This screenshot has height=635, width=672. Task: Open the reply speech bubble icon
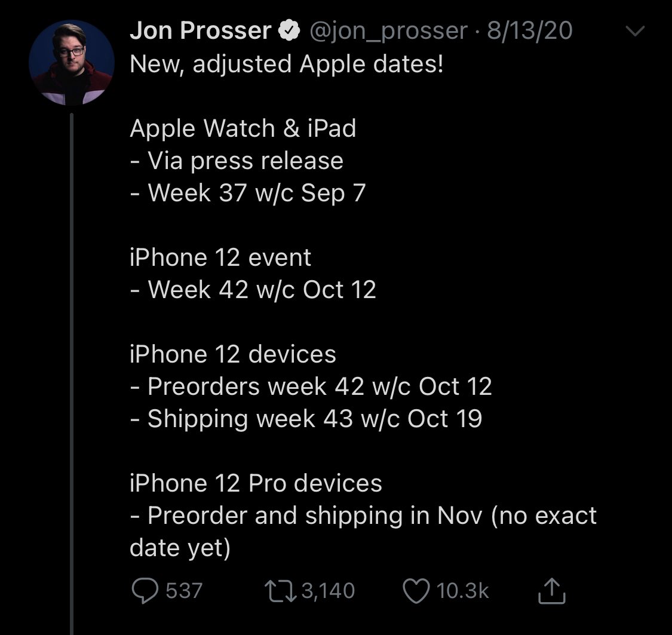coord(145,590)
